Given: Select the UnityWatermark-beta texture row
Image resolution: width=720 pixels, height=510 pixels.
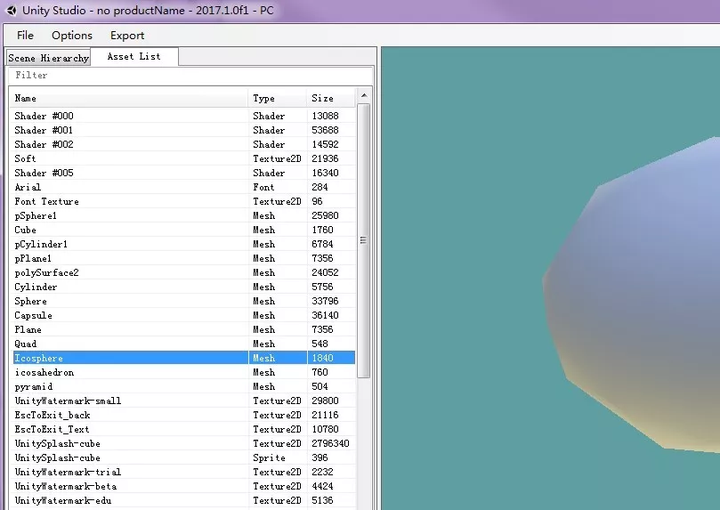Looking at the screenshot, I should [184, 486].
